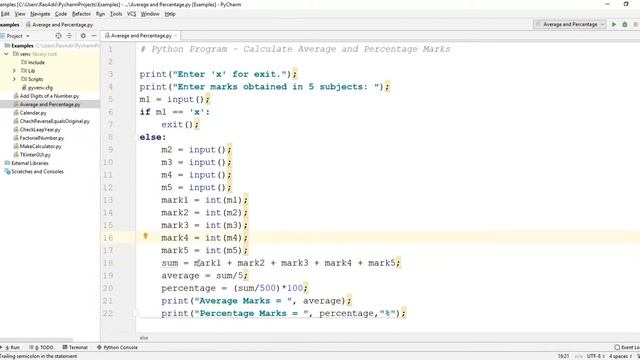Viewport: 640px width, 360px height.
Task: Open the Code menu
Action: point(61,14)
